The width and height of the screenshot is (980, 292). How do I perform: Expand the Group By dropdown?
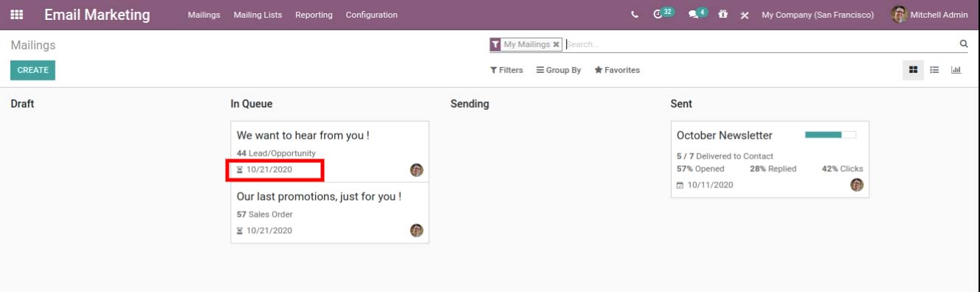pyautogui.click(x=559, y=70)
